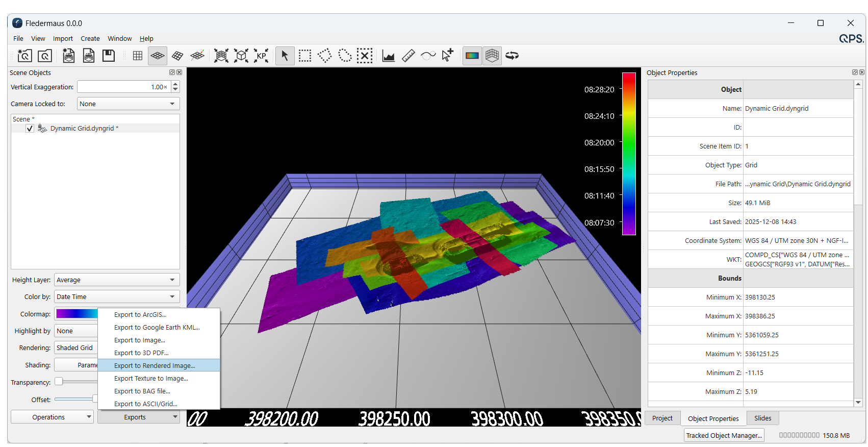Click the save floppy disk icon
868x447 pixels.
pos(109,56)
